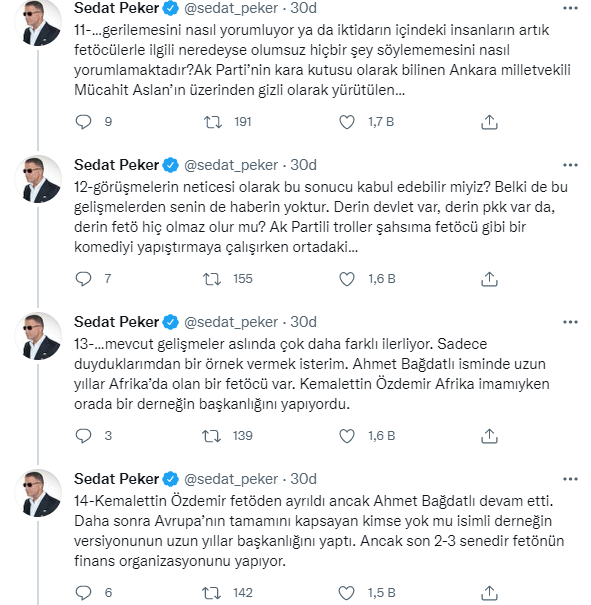Viewport: 591px width, 605px height.
Task: Retweet tweet 11 showing 191 retweets
Action: pos(213,122)
